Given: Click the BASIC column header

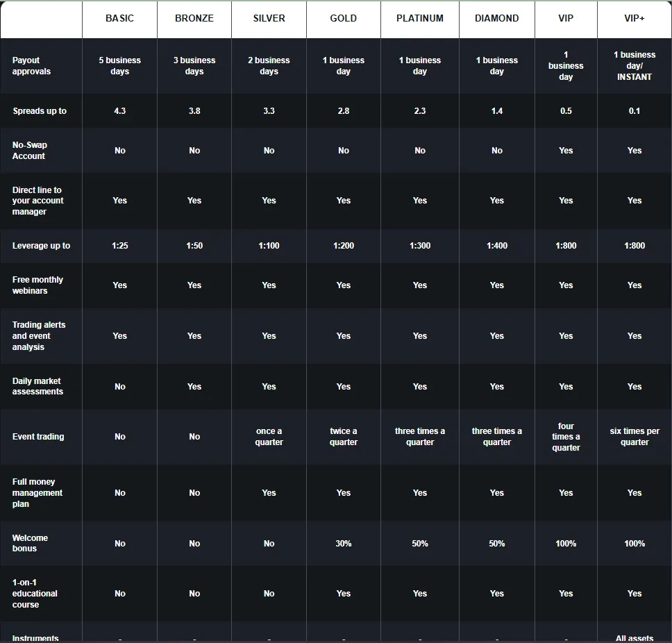Looking at the screenshot, I should tap(119, 18).
